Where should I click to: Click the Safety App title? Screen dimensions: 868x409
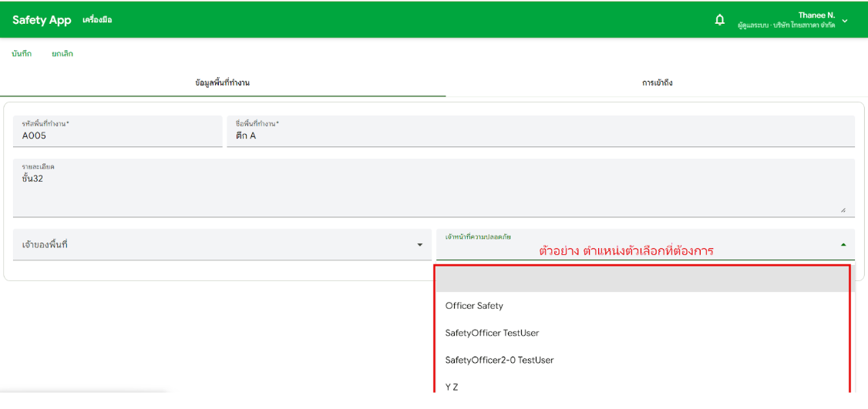(42, 20)
